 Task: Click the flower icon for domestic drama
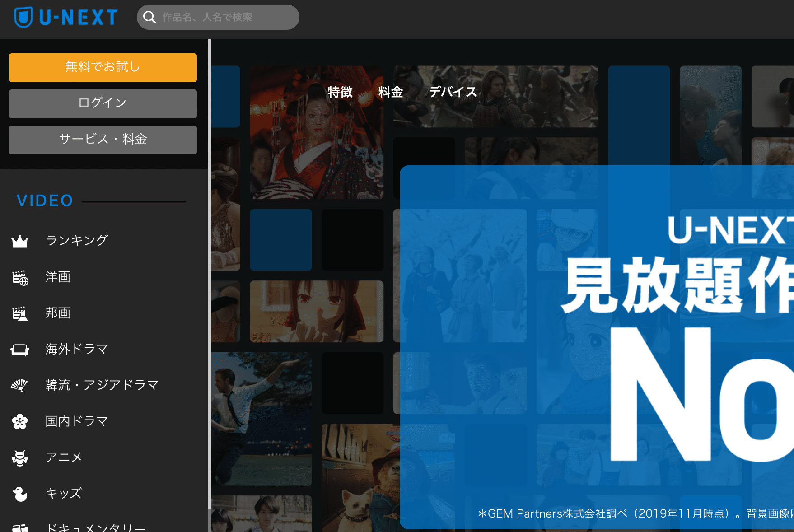(x=20, y=421)
